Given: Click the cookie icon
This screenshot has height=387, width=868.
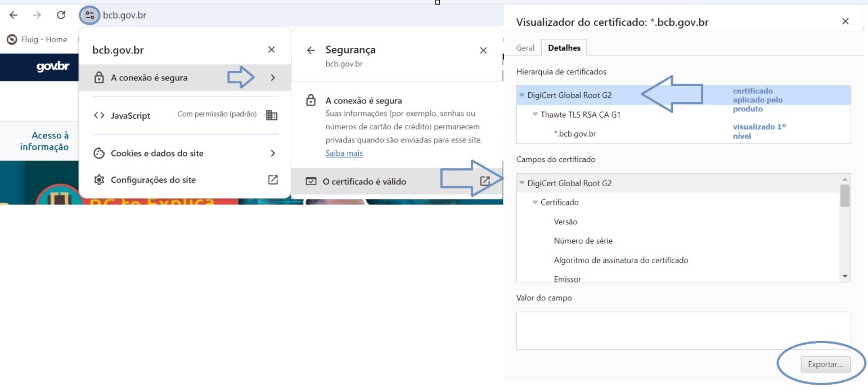Looking at the screenshot, I should pos(99,153).
